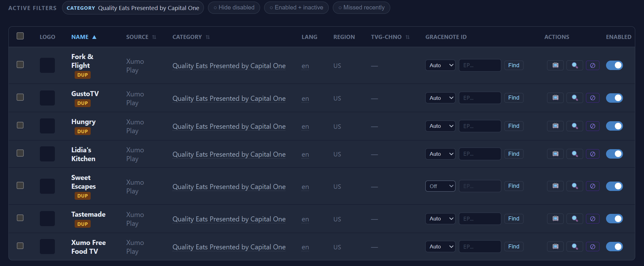The height and width of the screenshot is (266, 644).
Task: Open the Gracenote mode dropdown for Sweet Escapes
Action: (440, 186)
